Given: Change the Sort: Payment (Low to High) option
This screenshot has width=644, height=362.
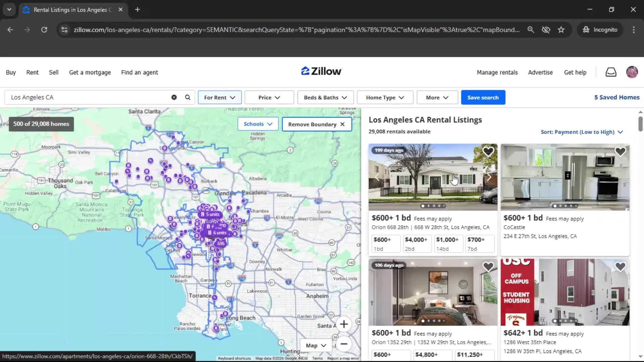Looking at the screenshot, I should point(582,132).
